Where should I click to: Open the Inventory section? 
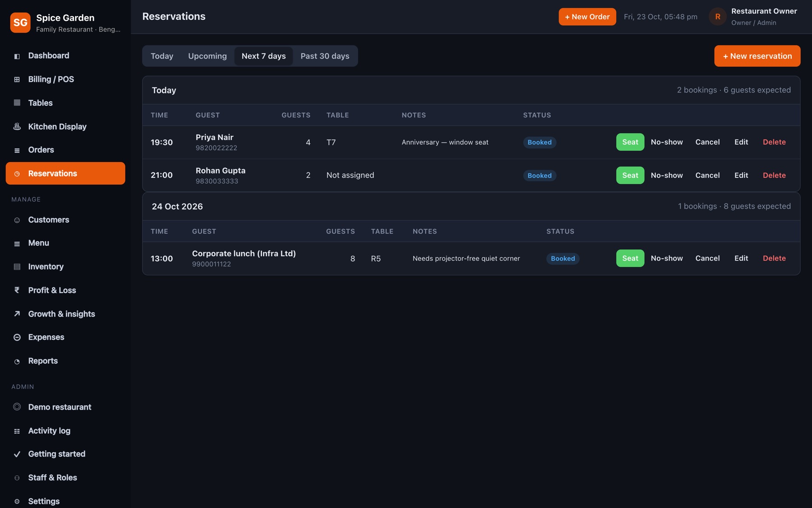[65, 266]
